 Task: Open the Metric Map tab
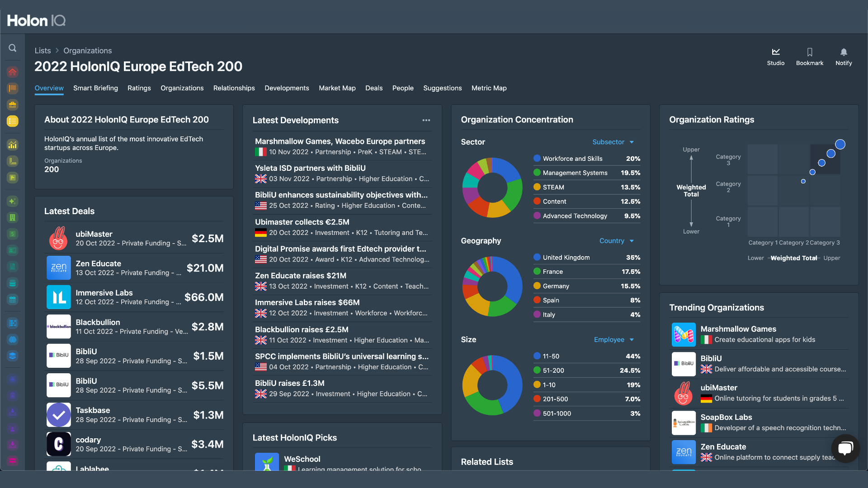[x=489, y=88]
